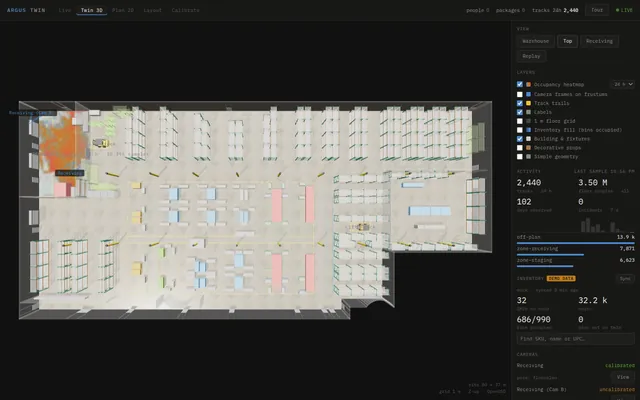Toggle the Track trails layer checkbox
This screenshot has height=400, width=640.
click(520, 103)
